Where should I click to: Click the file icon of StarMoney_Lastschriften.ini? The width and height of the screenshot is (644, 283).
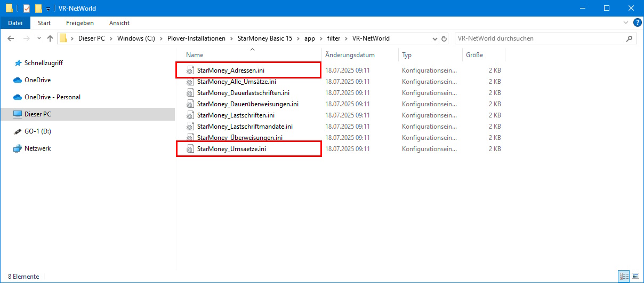click(x=190, y=115)
